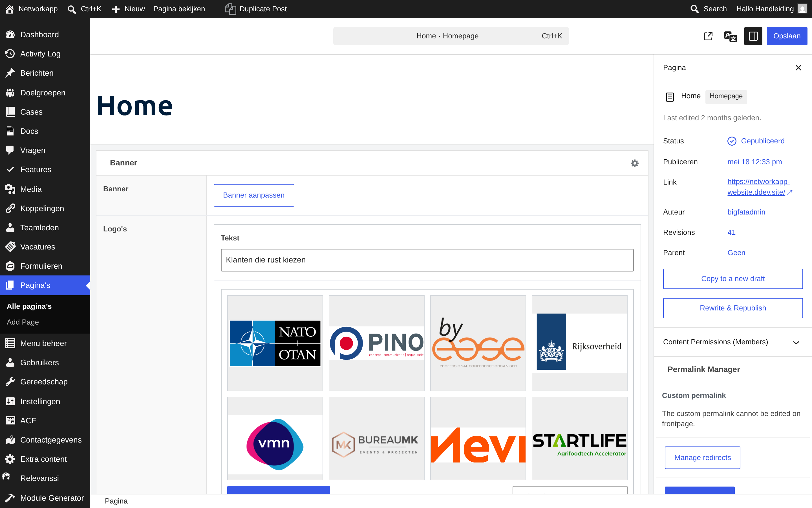This screenshot has height=508, width=812.
Task: Go to Berichten pin icon
Action: 10,73
